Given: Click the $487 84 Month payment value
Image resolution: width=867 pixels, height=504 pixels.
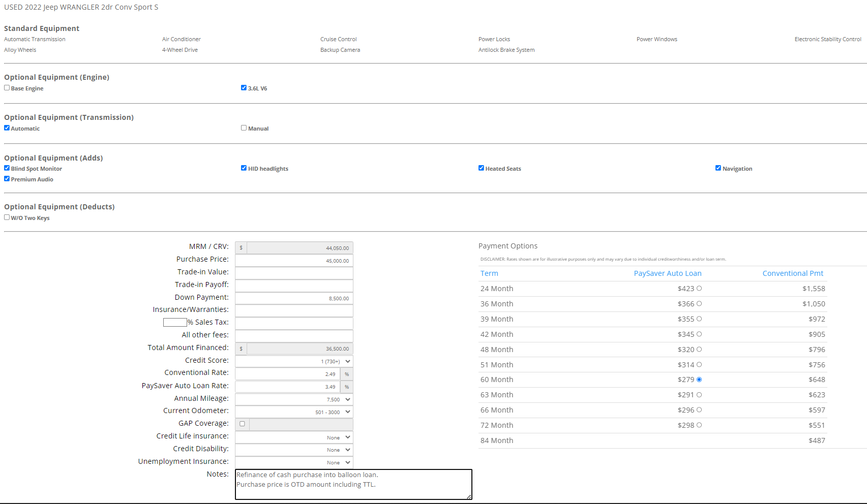Looking at the screenshot, I should [817, 440].
